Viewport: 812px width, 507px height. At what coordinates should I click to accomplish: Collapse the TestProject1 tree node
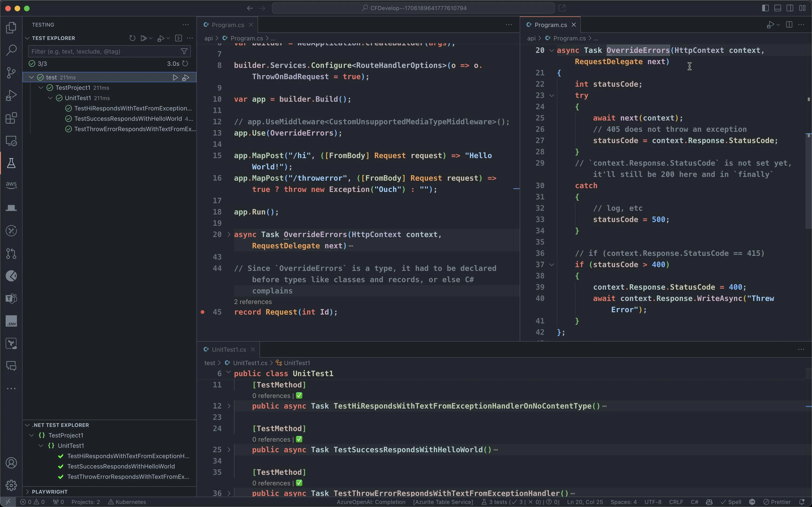point(41,88)
